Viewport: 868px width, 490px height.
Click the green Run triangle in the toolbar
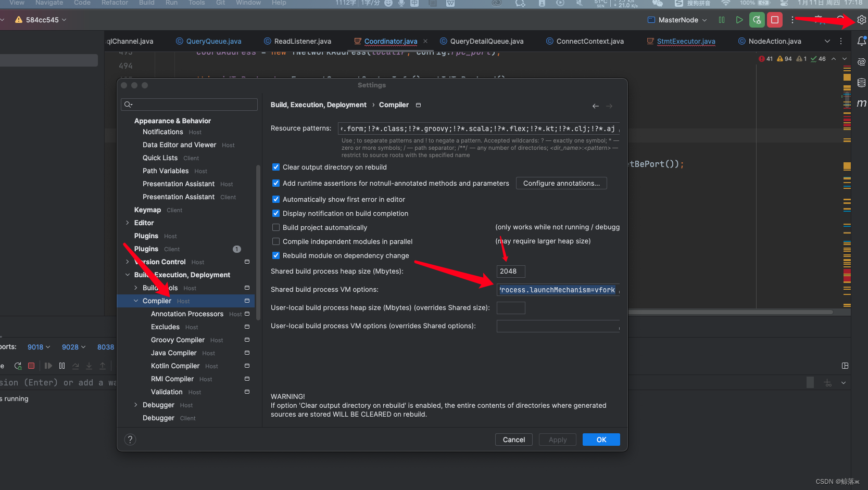(739, 20)
